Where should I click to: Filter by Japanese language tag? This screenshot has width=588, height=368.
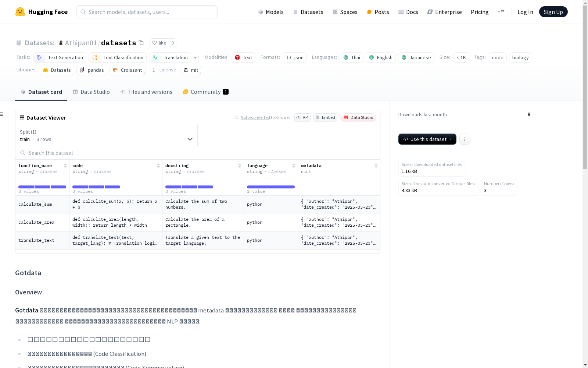(416, 57)
